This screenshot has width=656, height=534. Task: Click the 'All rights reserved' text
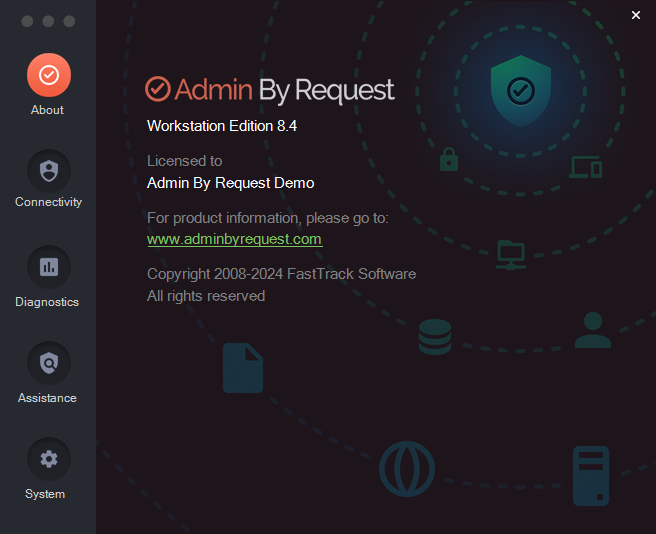pos(206,296)
